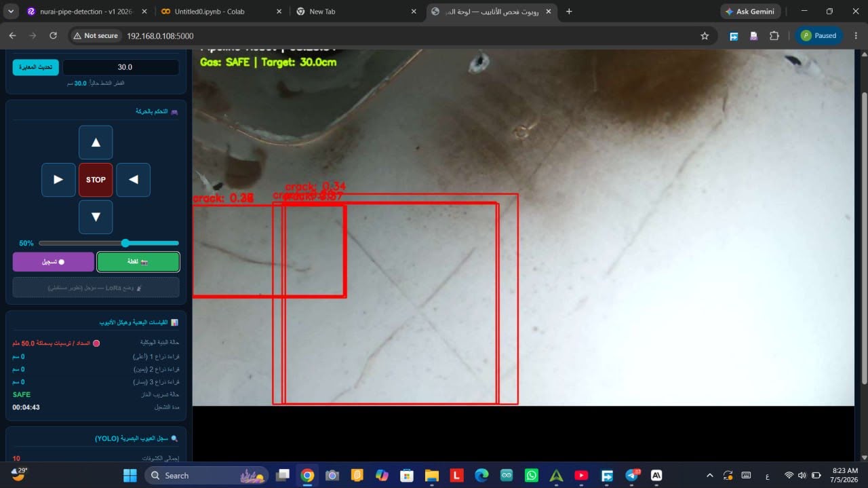
Task: Click the down arrow movement button
Action: point(96,217)
